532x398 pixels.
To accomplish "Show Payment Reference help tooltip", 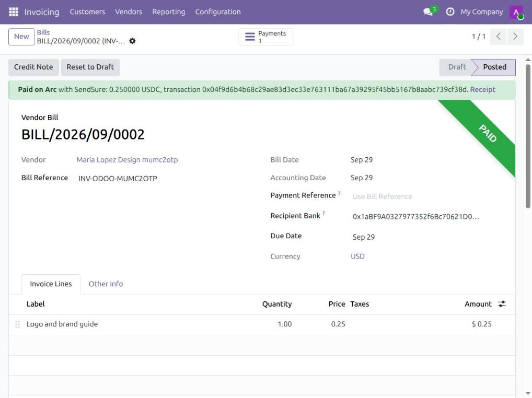I will point(339,193).
